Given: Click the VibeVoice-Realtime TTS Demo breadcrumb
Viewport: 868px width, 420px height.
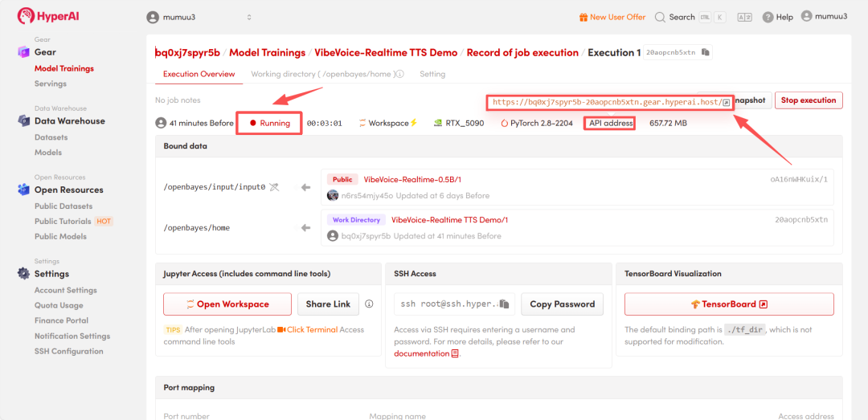Looking at the screenshot, I should pyautogui.click(x=386, y=52).
